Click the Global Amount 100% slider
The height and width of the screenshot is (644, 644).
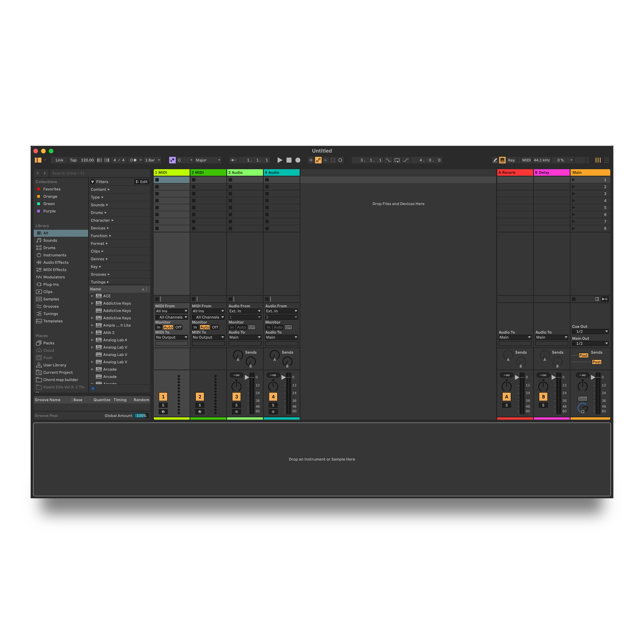(x=141, y=415)
